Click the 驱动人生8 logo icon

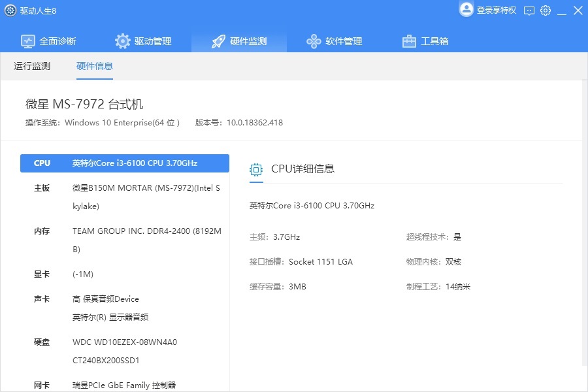coord(10,10)
